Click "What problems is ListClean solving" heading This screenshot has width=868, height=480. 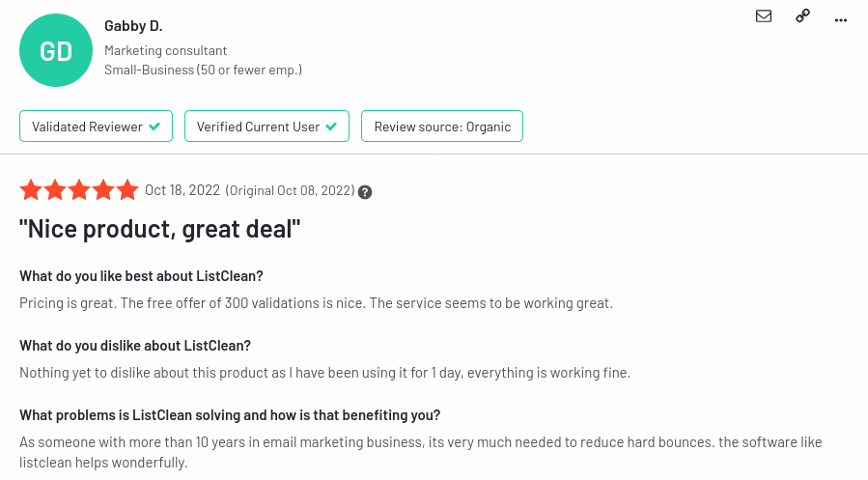[230, 415]
